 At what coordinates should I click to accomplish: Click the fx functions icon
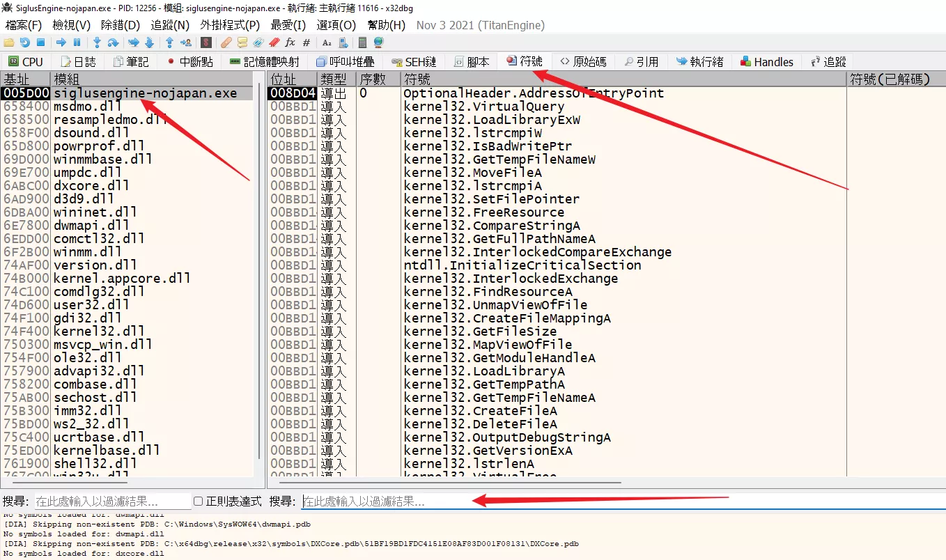click(x=290, y=42)
